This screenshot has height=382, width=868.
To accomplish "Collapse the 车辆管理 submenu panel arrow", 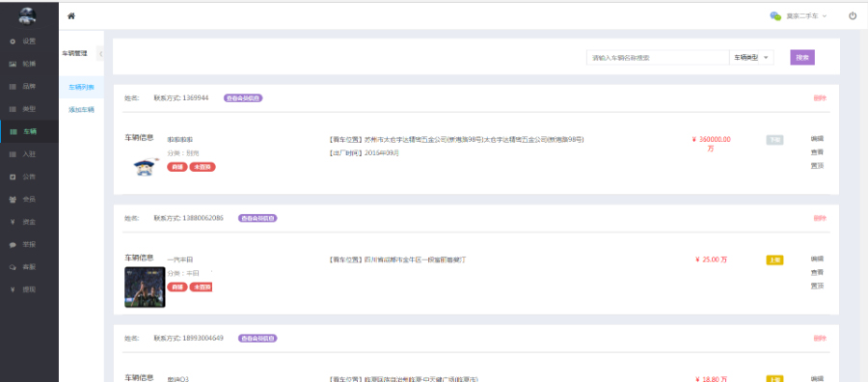I will 100,54.
